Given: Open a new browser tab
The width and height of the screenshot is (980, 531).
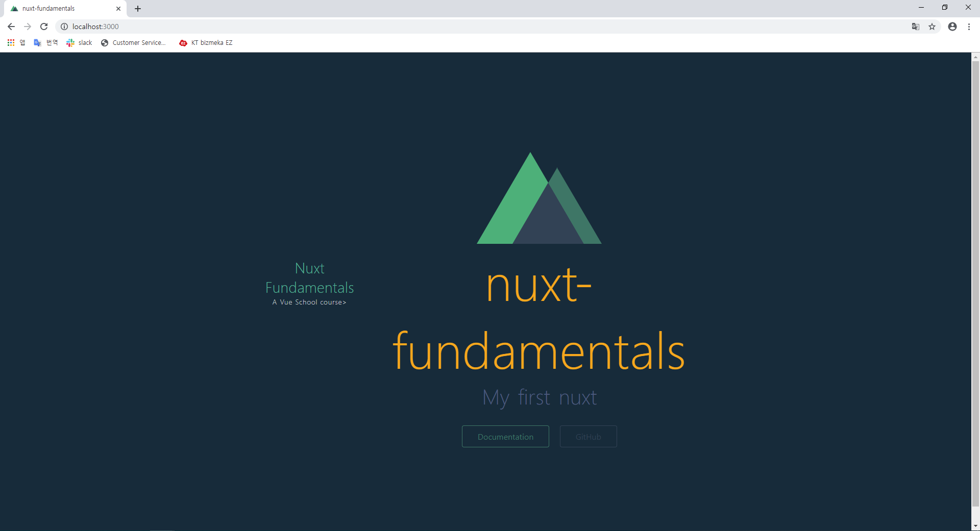Looking at the screenshot, I should click(137, 9).
